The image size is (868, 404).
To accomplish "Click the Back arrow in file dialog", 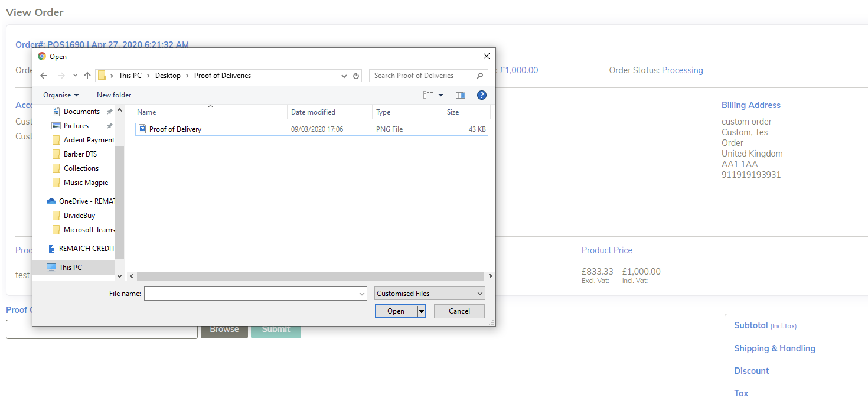I will tap(44, 76).
